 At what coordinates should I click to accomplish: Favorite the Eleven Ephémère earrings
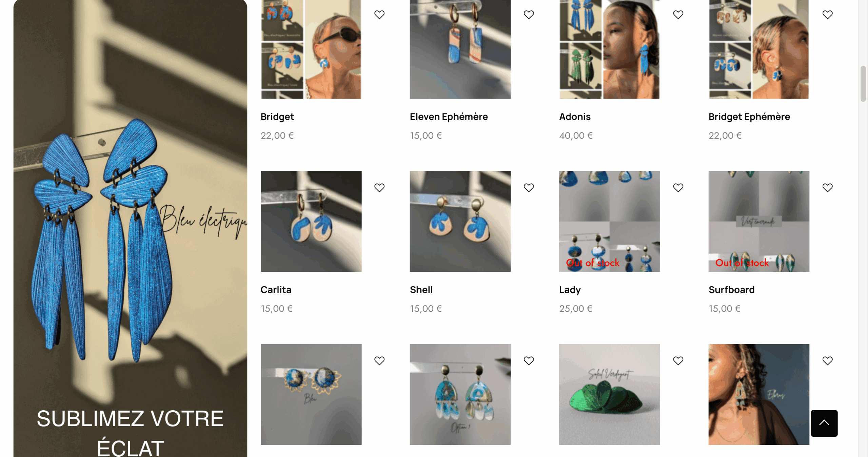click(x=529, y=15)
